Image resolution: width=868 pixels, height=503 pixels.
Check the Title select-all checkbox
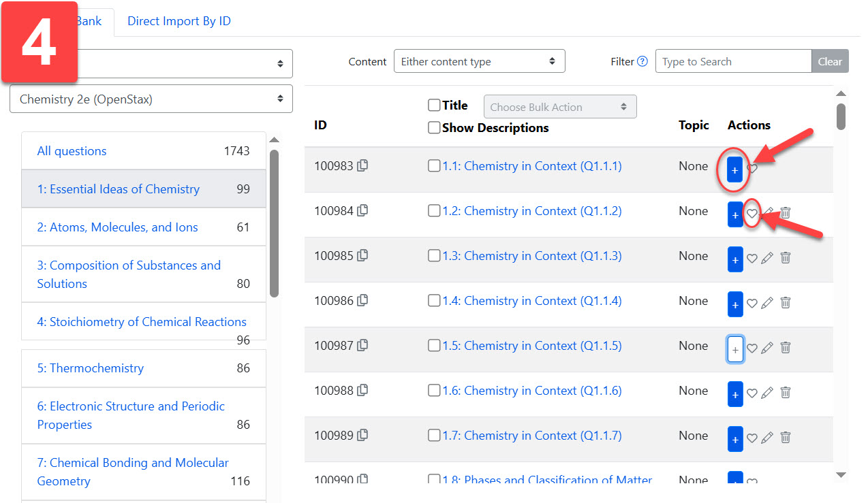point(434,105)
